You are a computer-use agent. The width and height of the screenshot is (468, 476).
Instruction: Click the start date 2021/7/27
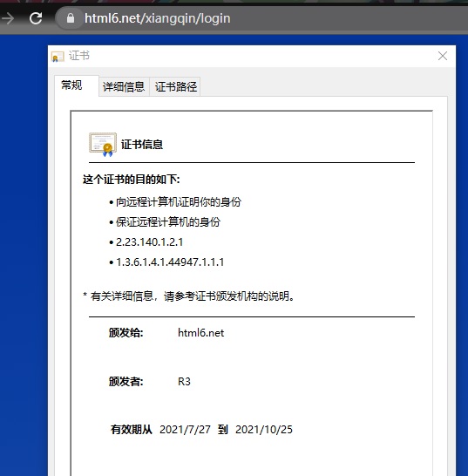[185, 430]
